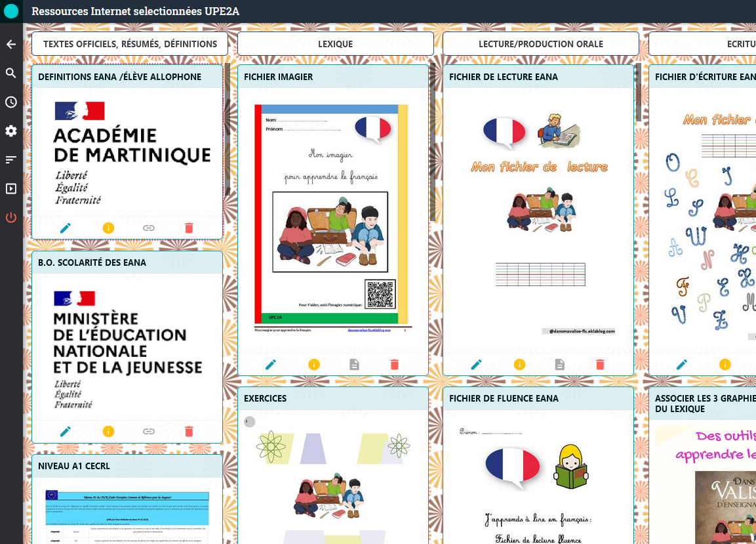Click the teal circle logo at top-left

point(11,11)
